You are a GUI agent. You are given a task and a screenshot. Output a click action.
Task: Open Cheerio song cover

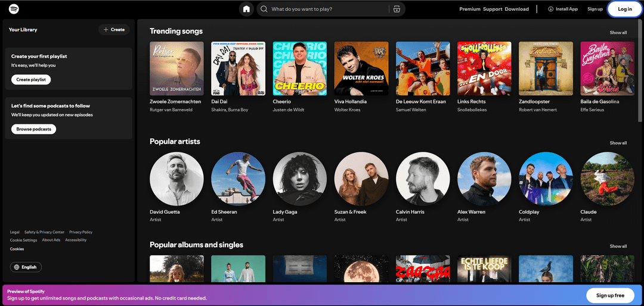(300, 68)
